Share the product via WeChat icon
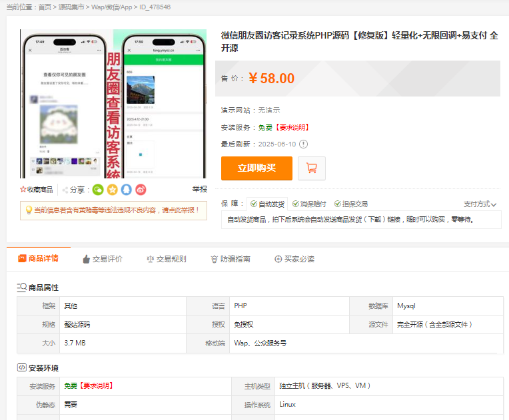509x420 pixels. [98, 190]
